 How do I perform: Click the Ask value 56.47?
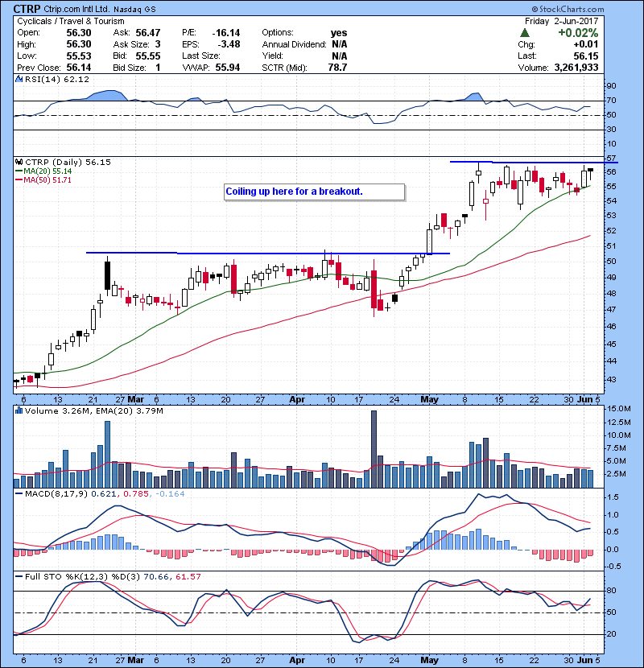point(148,33)
